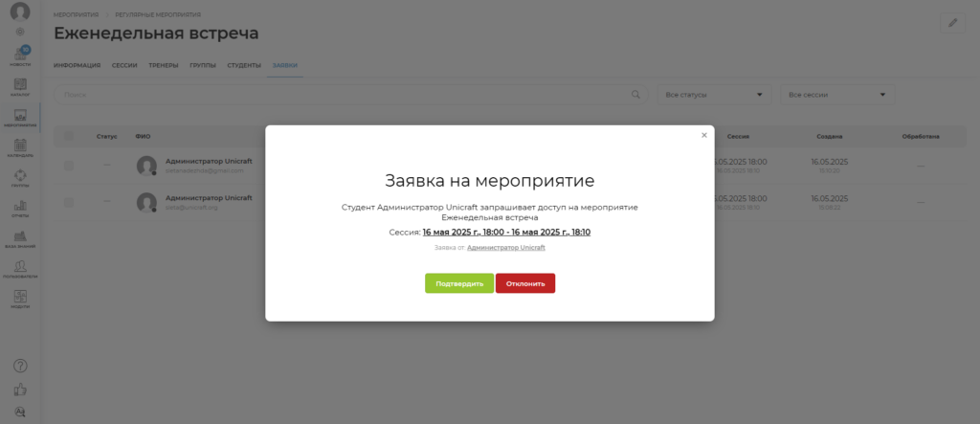
Task: Switch to the Тренеры tab
Action: tap(163, 66)
